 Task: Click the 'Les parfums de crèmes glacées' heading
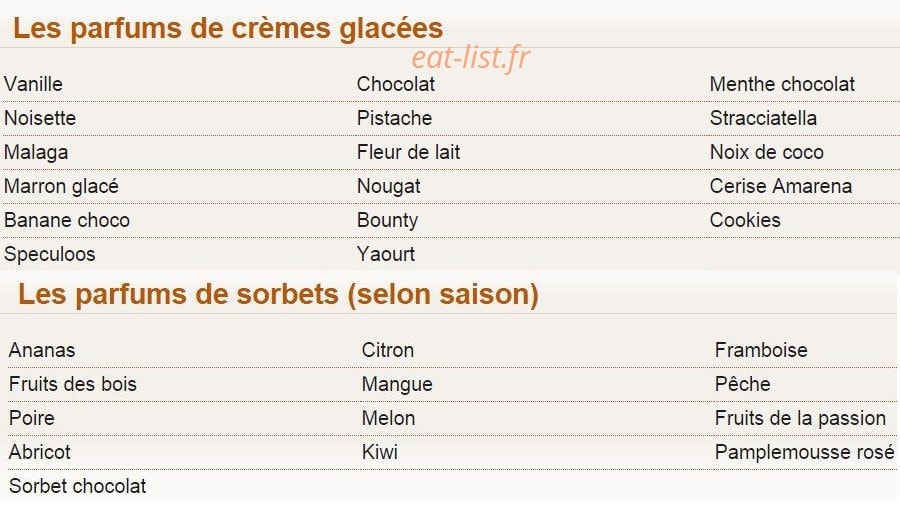228,28
